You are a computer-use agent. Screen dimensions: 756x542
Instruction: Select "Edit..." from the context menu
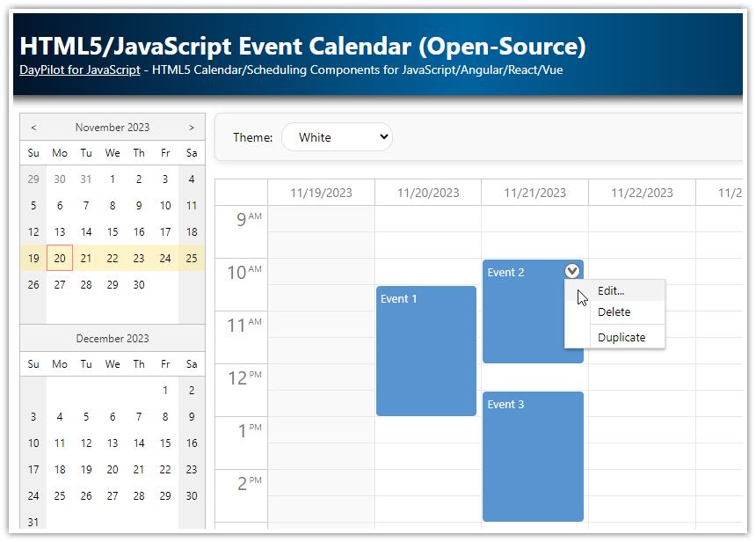613,289
